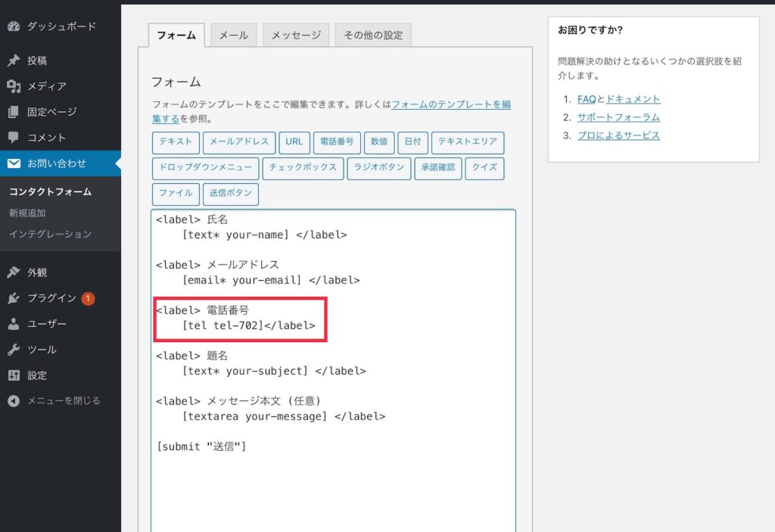The image size is (775, 532).
Task: Click the プラグイン plug icon
Action: 14,298
